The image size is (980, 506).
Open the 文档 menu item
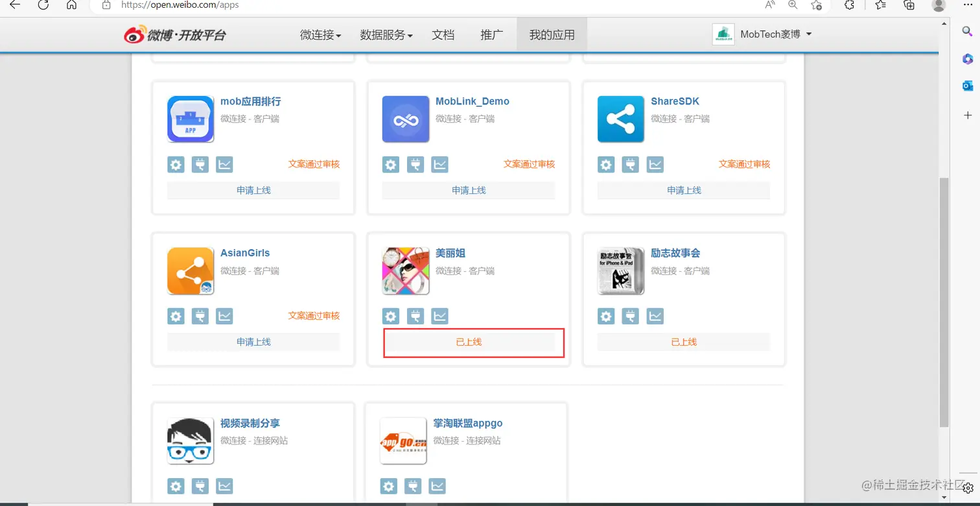point(443,35)
